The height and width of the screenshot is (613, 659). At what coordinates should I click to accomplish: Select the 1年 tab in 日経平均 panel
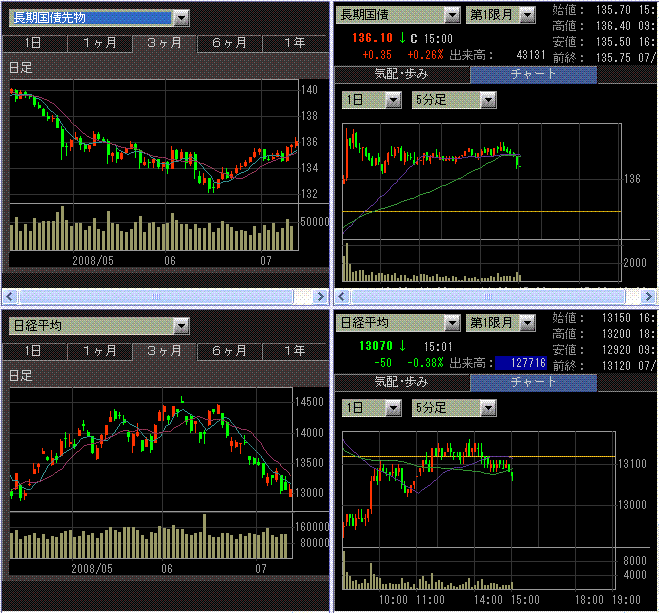coord(295,351)
